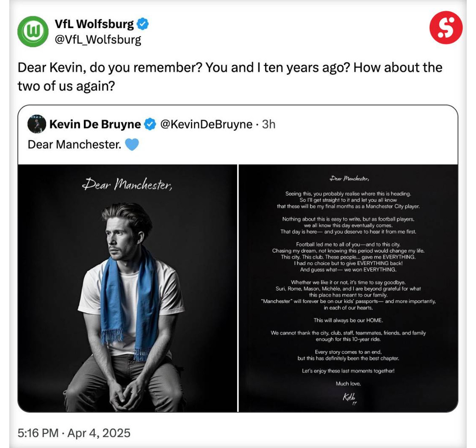Open the @VfL_Wolfsburg handle
Viewport: 476px width, 448px height.
[x=98, y=40]
